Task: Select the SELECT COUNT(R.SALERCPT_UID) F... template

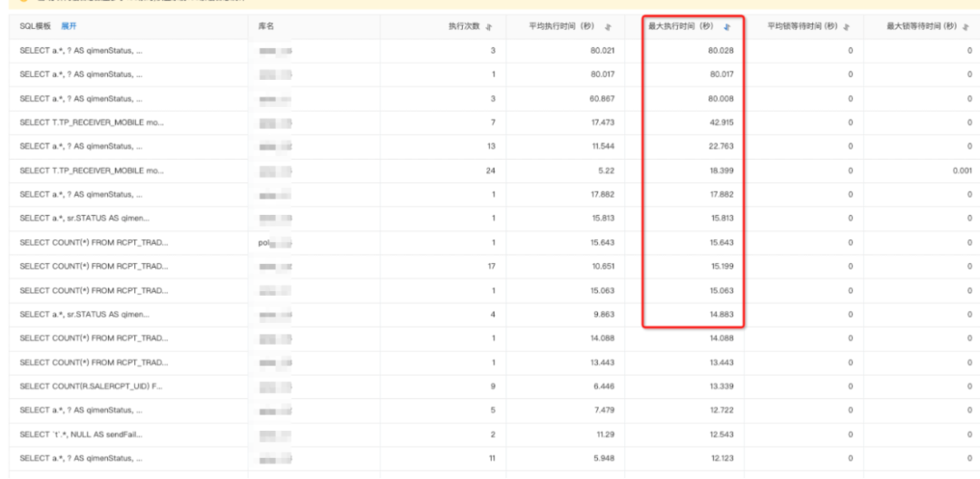Action: pos(91,386)
